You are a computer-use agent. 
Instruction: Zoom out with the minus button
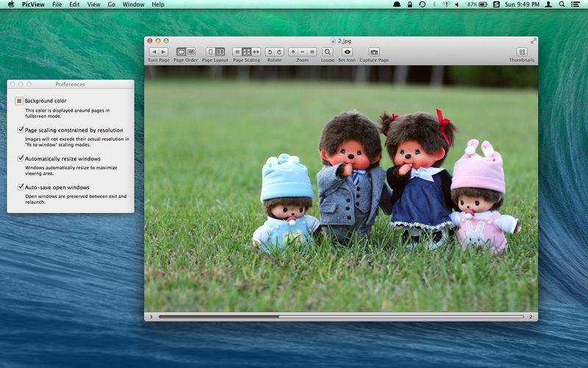(x=303, y=52)
